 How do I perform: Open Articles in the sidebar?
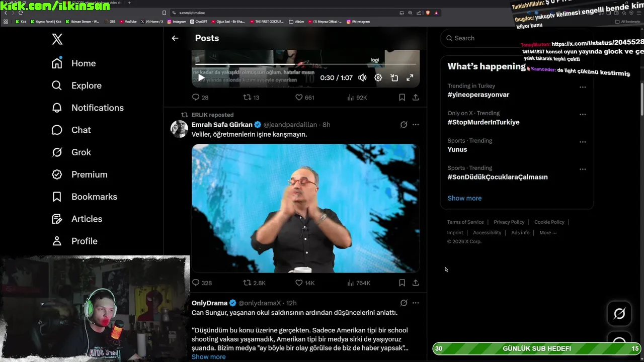tap(77, 219)
